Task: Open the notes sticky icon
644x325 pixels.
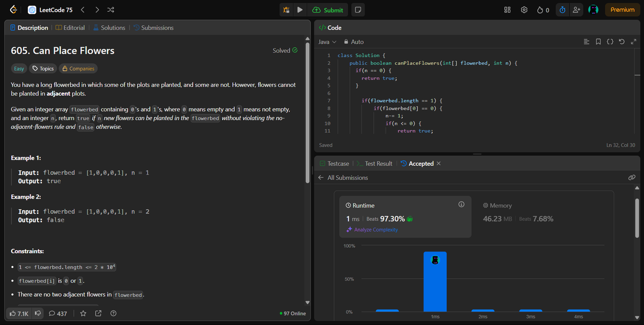Action: (x=358, y=10)
